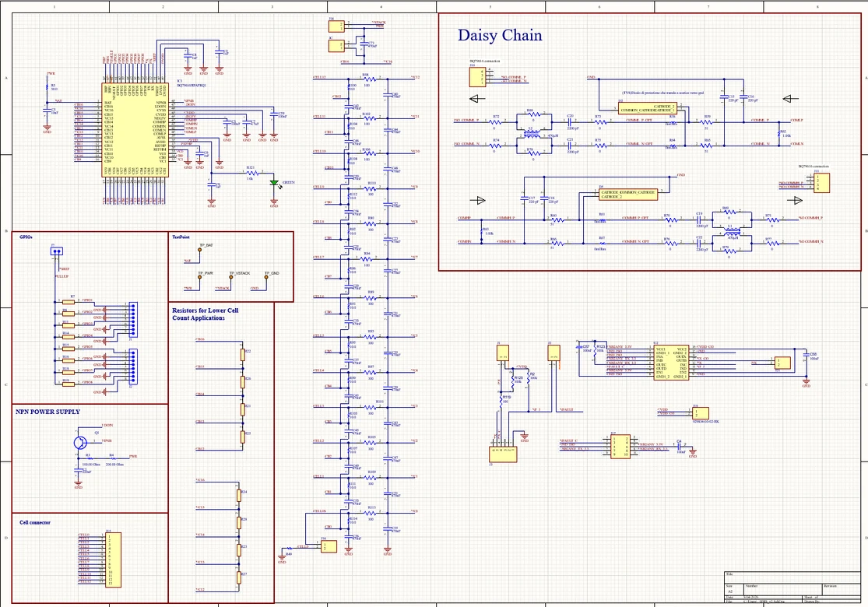Select resistor R27 in lower-cell box

click(238, 577)
